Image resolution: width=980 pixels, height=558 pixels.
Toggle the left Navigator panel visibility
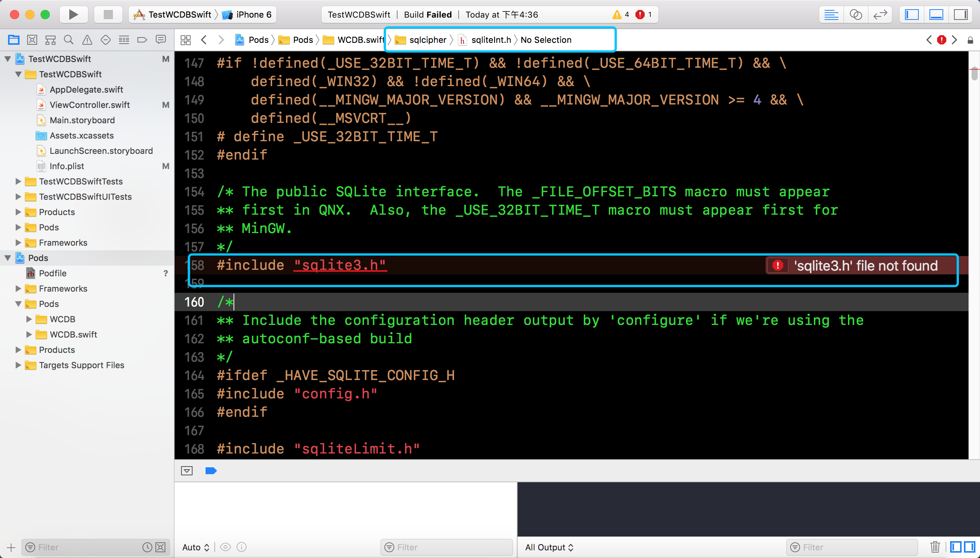tap(911, 15)
